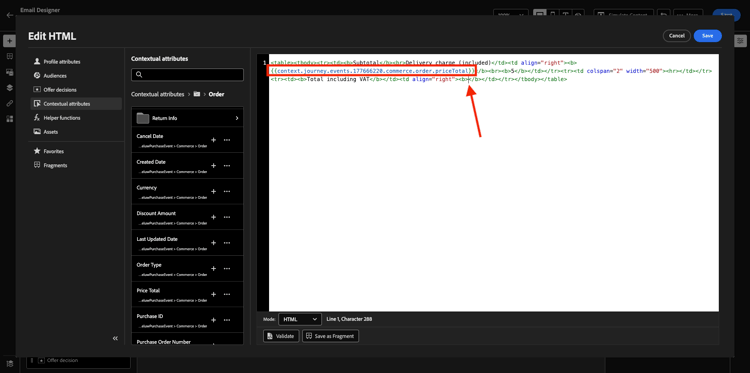The height and width of the screenshot is (373, 750).
Task: Collapse the left panel with double-chevron icon
Action: point(115,338)
